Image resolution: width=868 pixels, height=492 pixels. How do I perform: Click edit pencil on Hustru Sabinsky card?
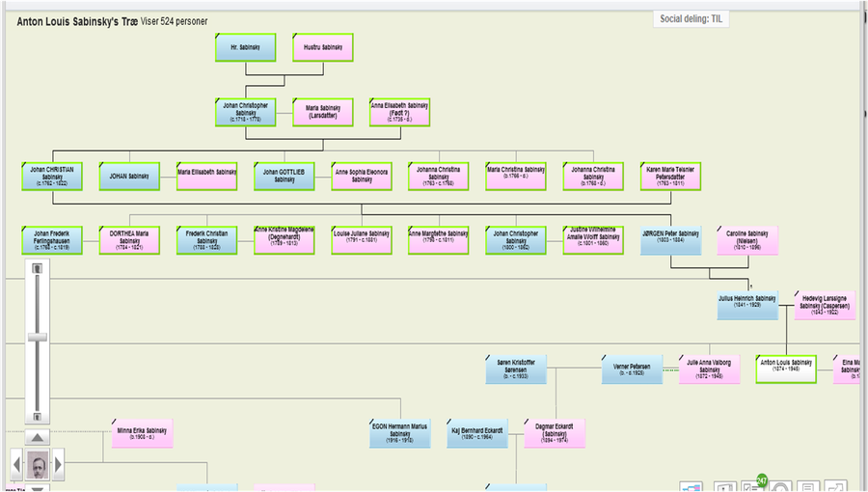(x=295, y=36)
